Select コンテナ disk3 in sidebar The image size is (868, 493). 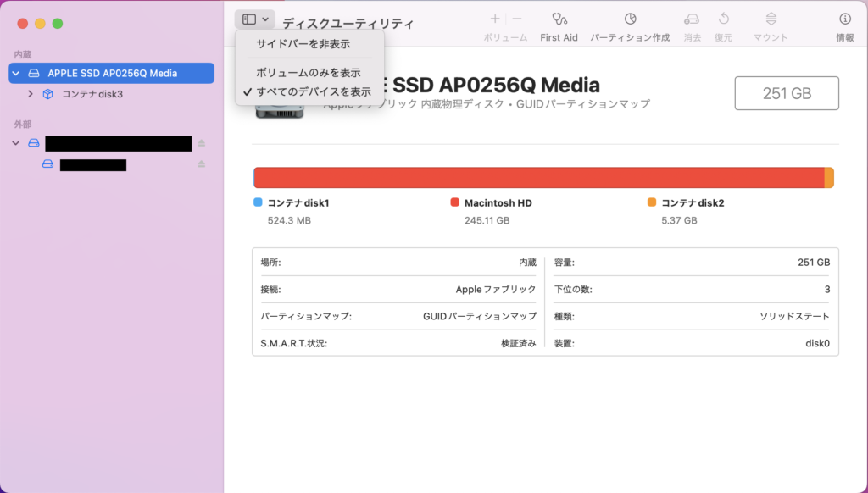[92, 94]
